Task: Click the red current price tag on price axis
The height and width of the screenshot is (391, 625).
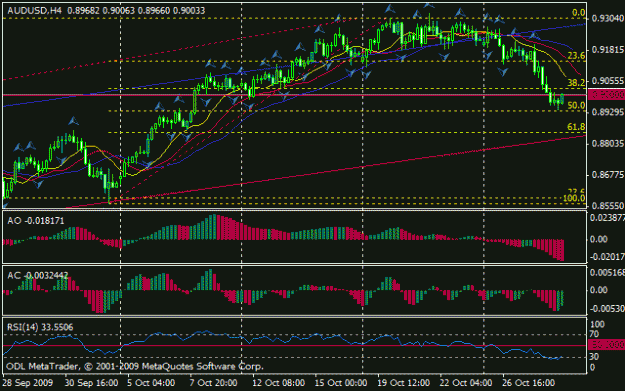Action: point(606,95)
